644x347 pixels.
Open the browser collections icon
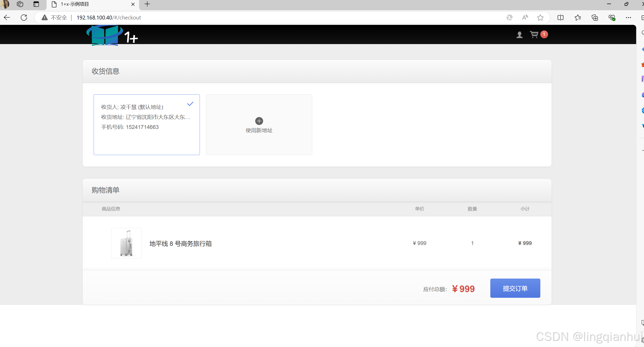coord(594,17)
